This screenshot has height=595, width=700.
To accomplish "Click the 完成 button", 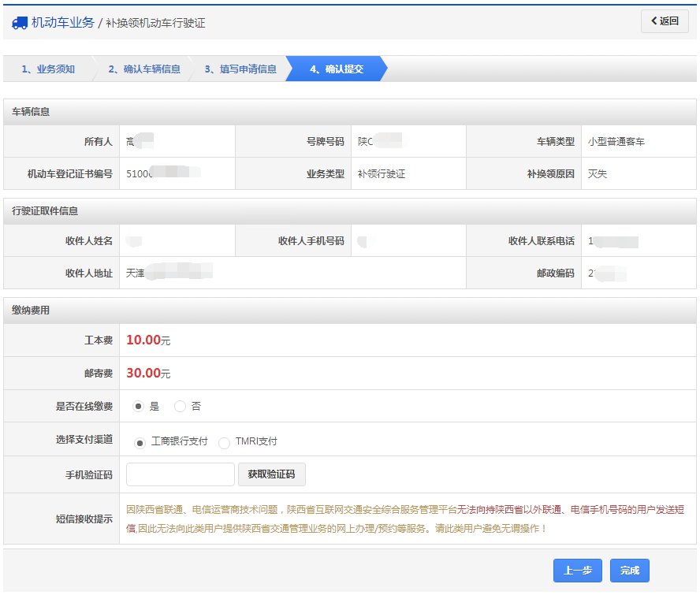I will pyautogui.click(x=629, y=571).
